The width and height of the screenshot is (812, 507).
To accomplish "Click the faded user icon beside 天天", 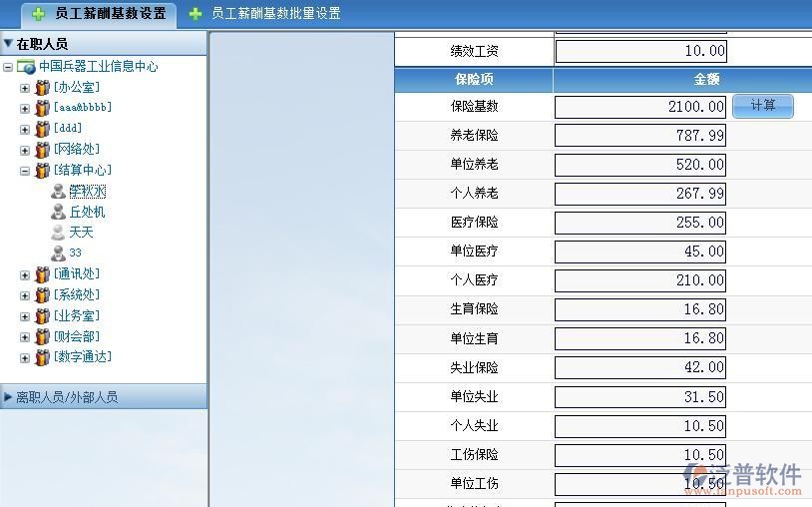I will tap(58, 233).
